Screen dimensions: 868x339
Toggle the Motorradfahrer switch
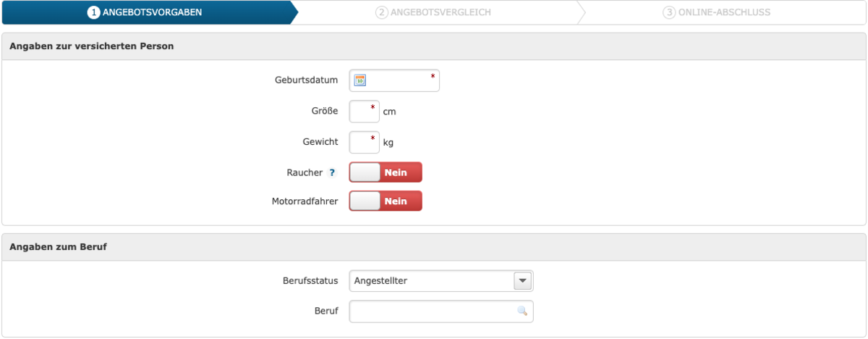[385, 201]
